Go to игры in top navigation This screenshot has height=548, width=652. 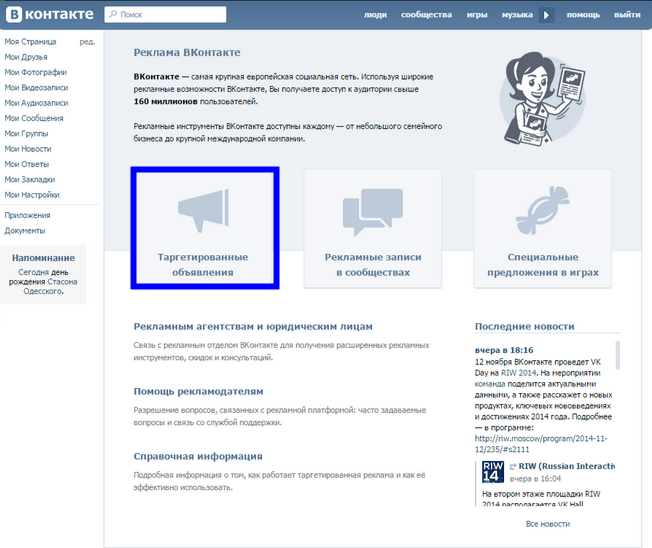point(477,16)
